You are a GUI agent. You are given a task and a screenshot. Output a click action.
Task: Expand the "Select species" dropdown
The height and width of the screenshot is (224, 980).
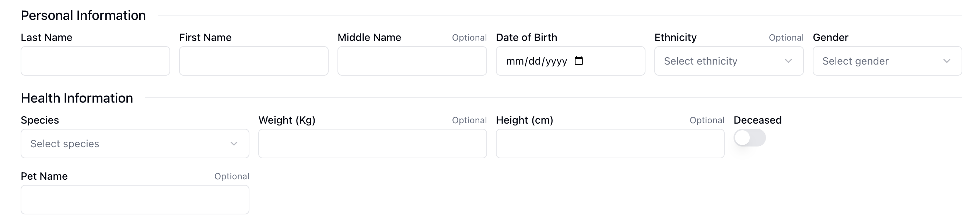[129, 144]
